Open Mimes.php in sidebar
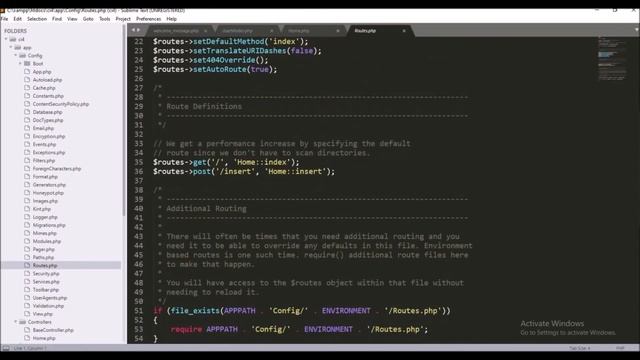Screen dimensions: 640x360 coord(44,233)
